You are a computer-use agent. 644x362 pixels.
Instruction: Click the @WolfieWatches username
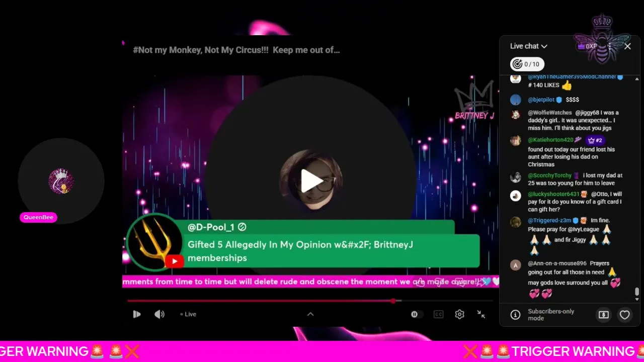[549, 113]
